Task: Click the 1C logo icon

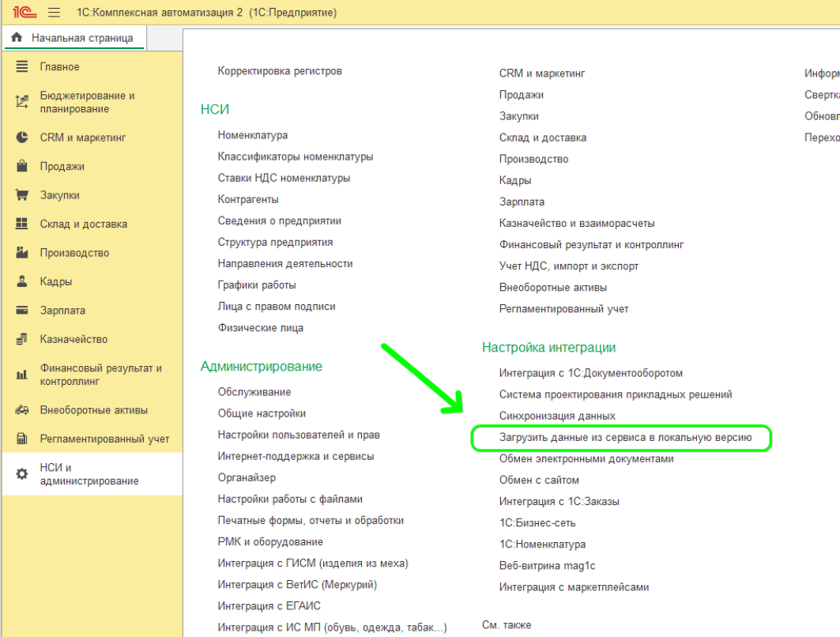Action: click(24, 12)
